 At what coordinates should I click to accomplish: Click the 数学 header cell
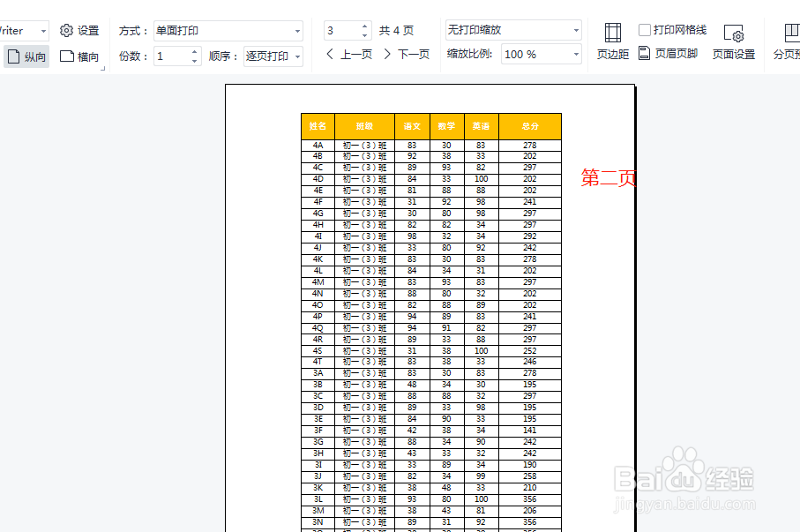point(447,127)
